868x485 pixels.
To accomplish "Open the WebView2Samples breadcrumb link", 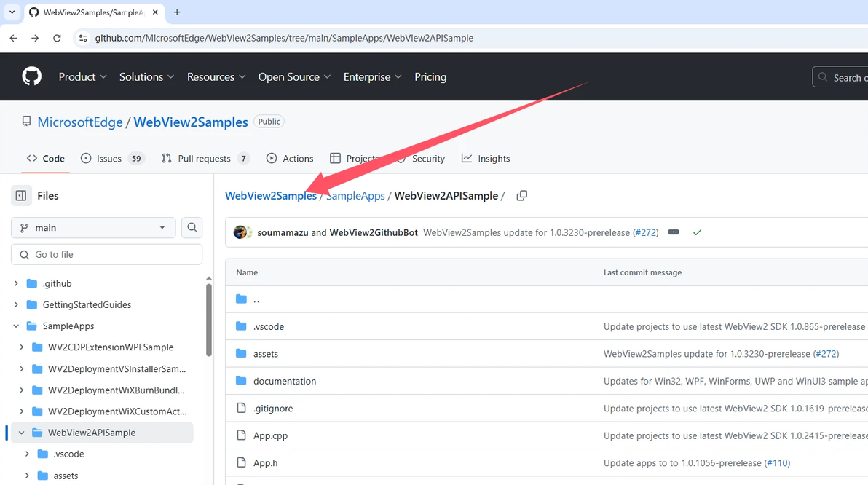I will coord(270,196).
